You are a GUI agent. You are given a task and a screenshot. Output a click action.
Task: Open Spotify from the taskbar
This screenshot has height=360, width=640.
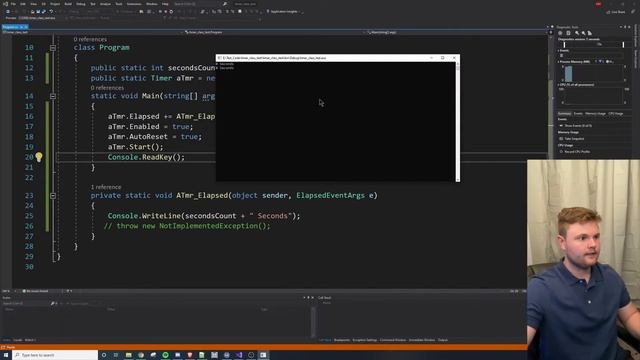point(165,355)
